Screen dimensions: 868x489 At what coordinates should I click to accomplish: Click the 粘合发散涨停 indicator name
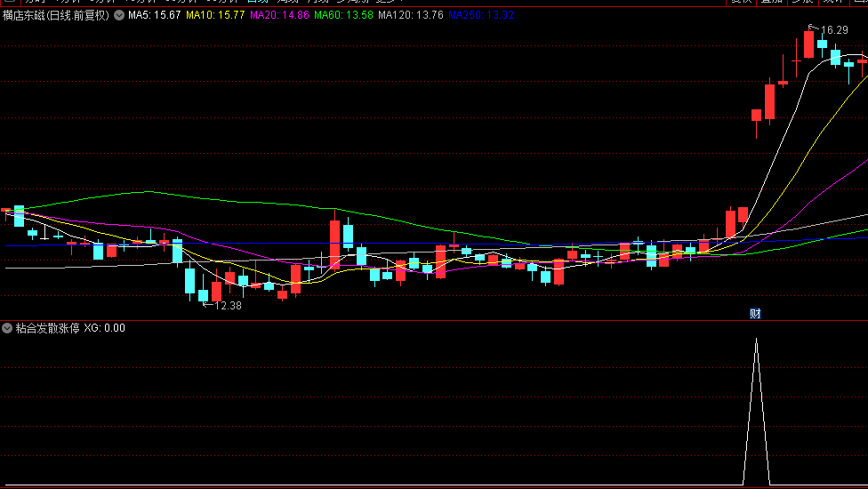(x=48, y=328)
